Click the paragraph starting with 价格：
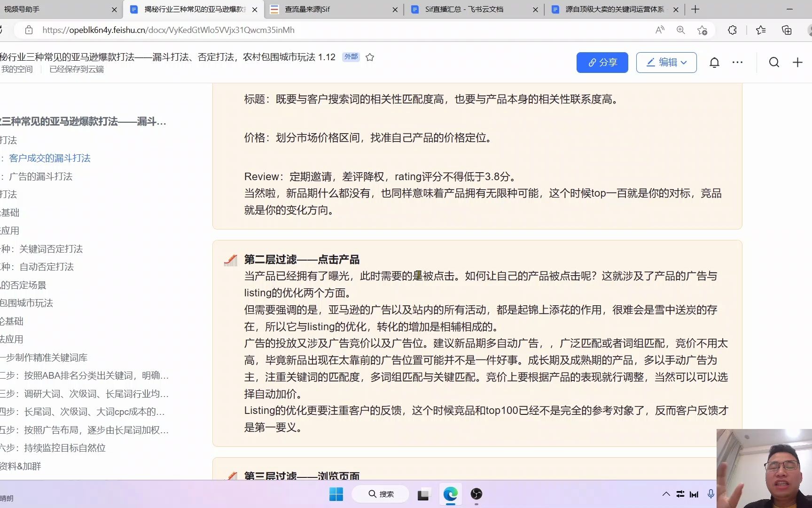The width and height of the screenshot is (812, 508). (369, 138)
